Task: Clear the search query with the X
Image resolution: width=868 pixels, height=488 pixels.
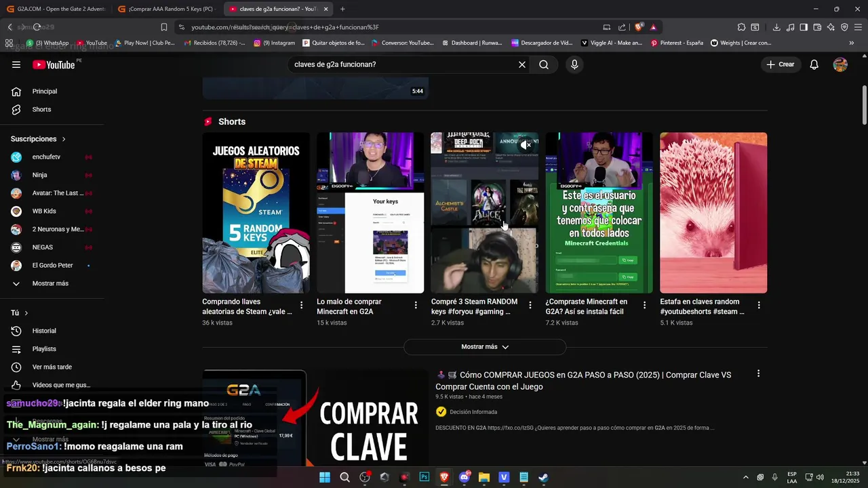Action: tap(522, 64)
